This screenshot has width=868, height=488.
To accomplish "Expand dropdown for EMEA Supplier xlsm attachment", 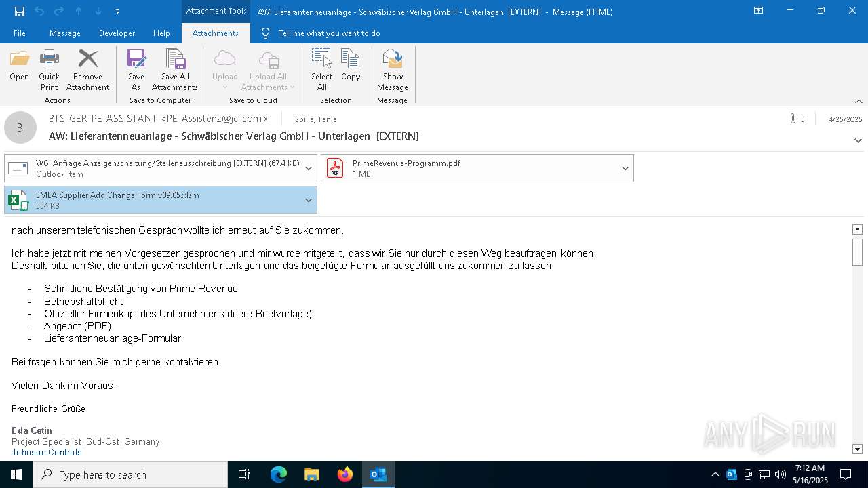I will (x=309, y=200).
